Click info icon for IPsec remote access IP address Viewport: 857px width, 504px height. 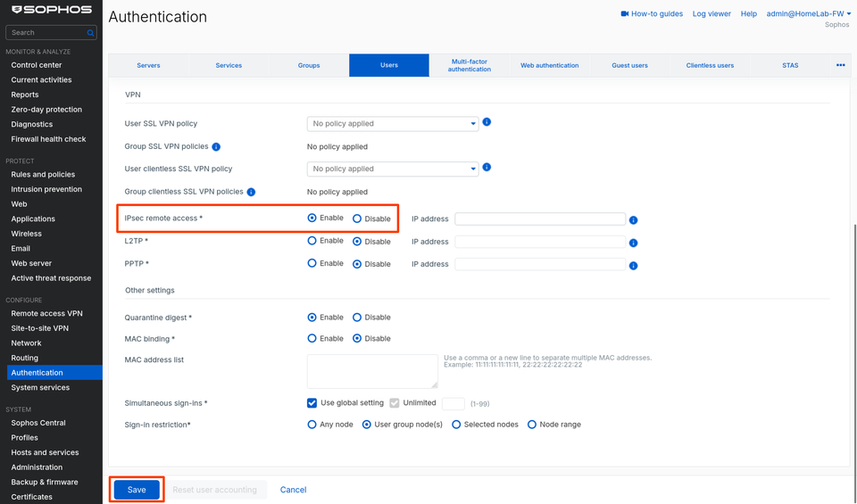tap(633, 220)
